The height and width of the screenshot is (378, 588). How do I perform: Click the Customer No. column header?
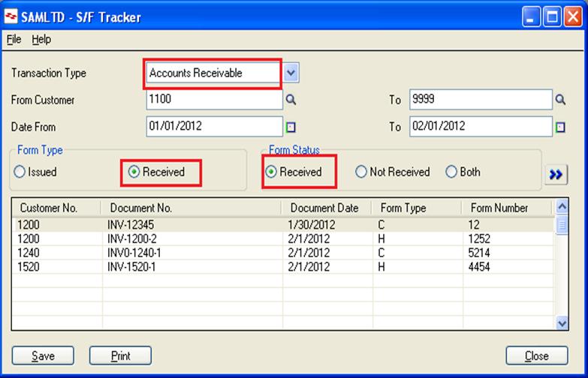(x=56, y=208)
